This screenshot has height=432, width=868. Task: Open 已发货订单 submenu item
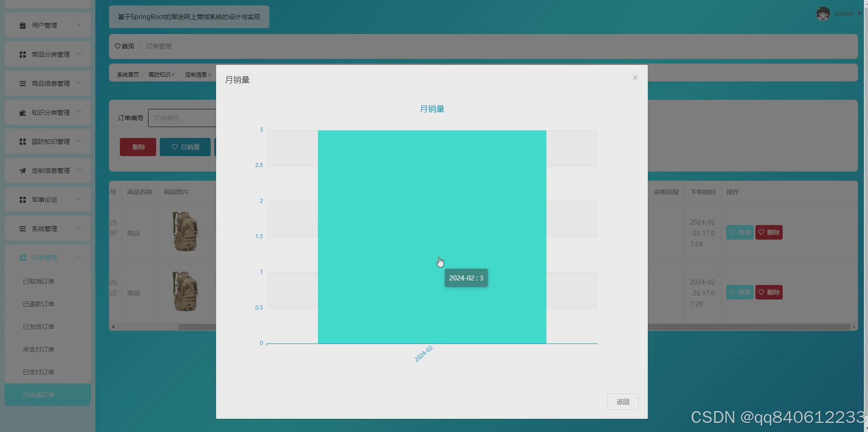click(48, 327)
